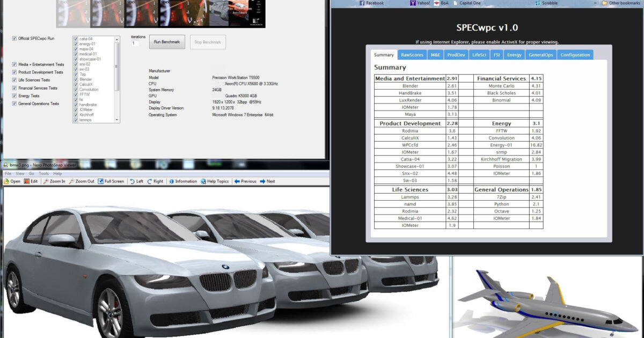Switch to the RawScores tab
The width and height of the screenshot is (644, 338).
[x=412, y=54]
